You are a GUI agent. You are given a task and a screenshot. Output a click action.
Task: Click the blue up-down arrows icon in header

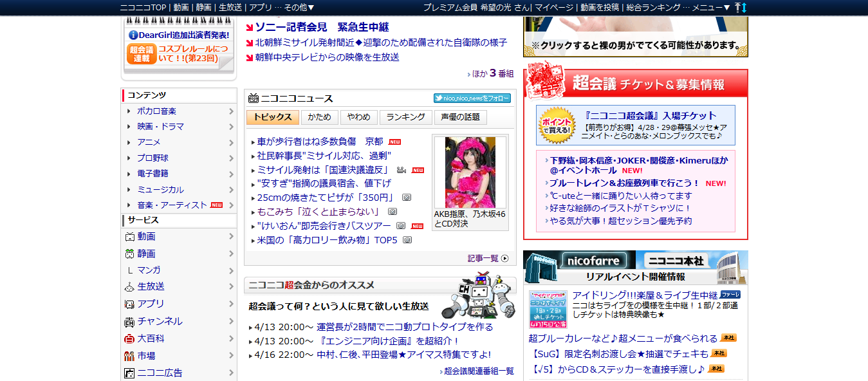744,7
